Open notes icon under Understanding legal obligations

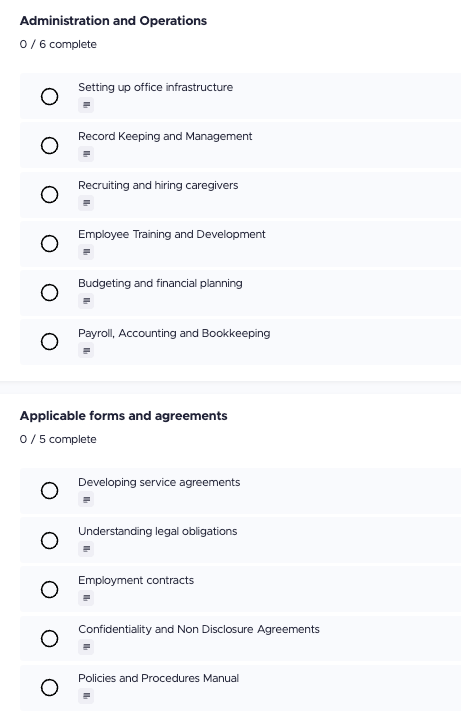(x=86, y=549)
